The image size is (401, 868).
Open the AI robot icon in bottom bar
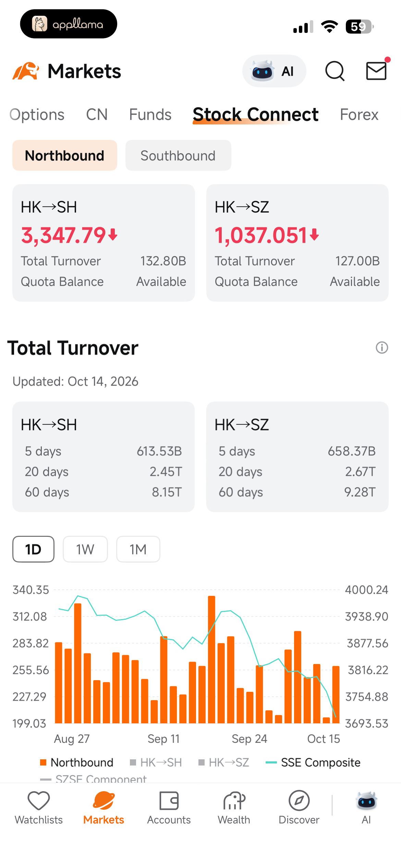coord(366,801)
